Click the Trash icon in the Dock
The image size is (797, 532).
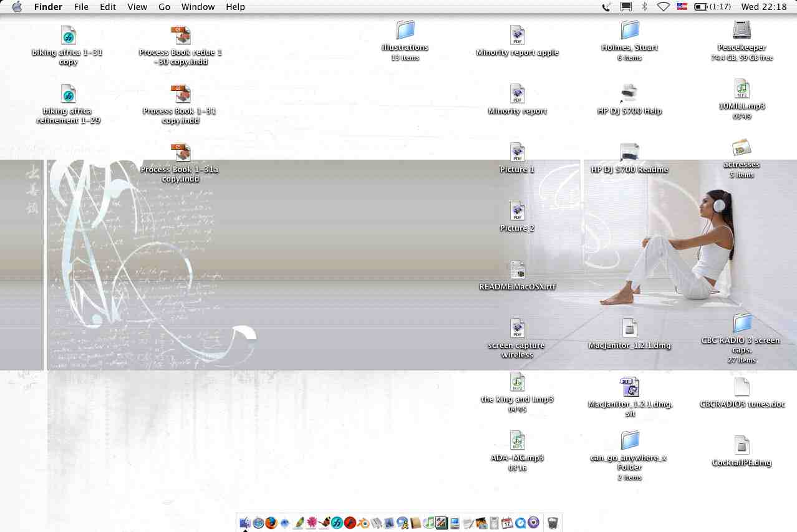(x=553, y=523)
